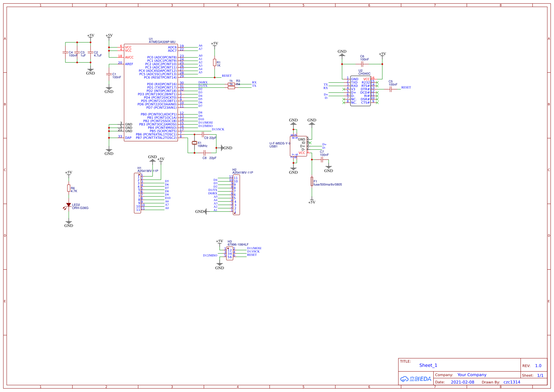Click the REV value 1.0
Viewport: 554px width, 392px height.
[x=538, y=366]
